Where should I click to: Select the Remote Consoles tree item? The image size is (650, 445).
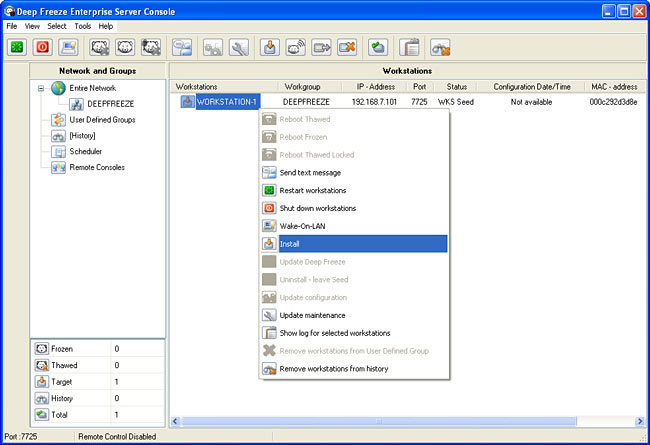pyautogui.click(x=97, y=168)
